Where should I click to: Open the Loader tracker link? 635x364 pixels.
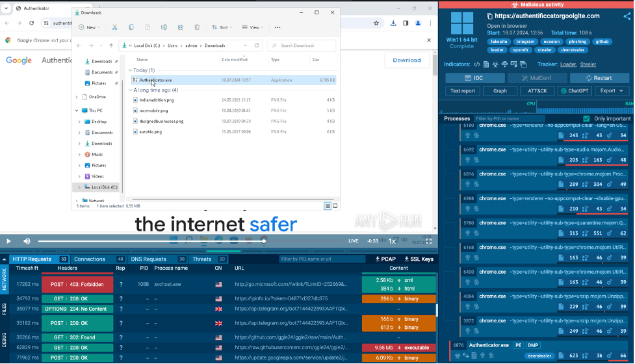point(568,64)
